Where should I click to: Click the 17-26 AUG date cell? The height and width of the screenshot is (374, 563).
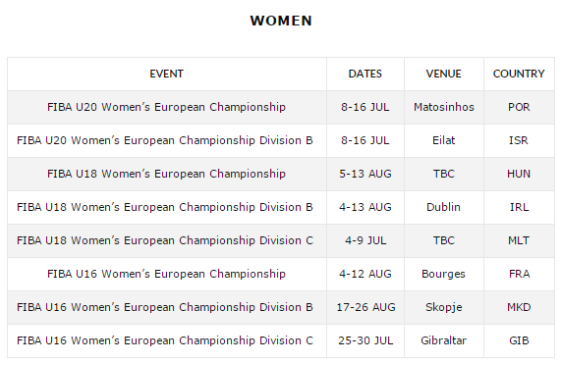(366, 307)
